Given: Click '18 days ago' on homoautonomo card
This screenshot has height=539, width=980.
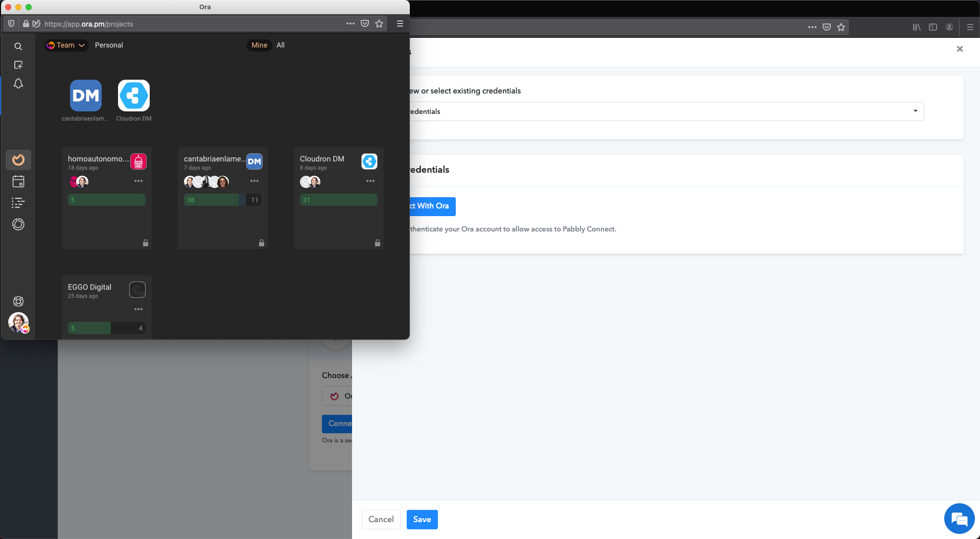Looking at the screenshot, I should 83,168.
